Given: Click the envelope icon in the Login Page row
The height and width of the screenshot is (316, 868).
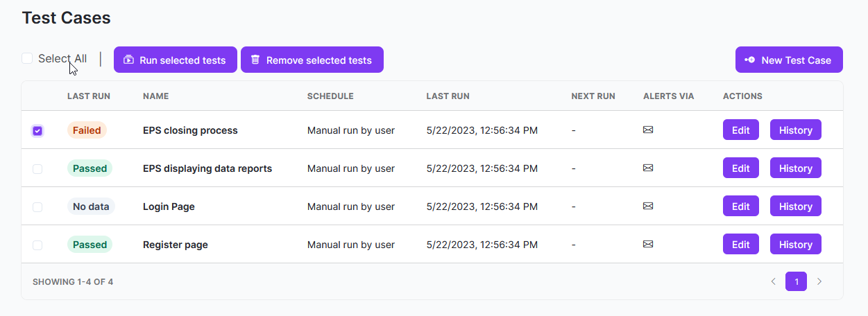Looking at the screenshot, I should (x=648, y=206).
